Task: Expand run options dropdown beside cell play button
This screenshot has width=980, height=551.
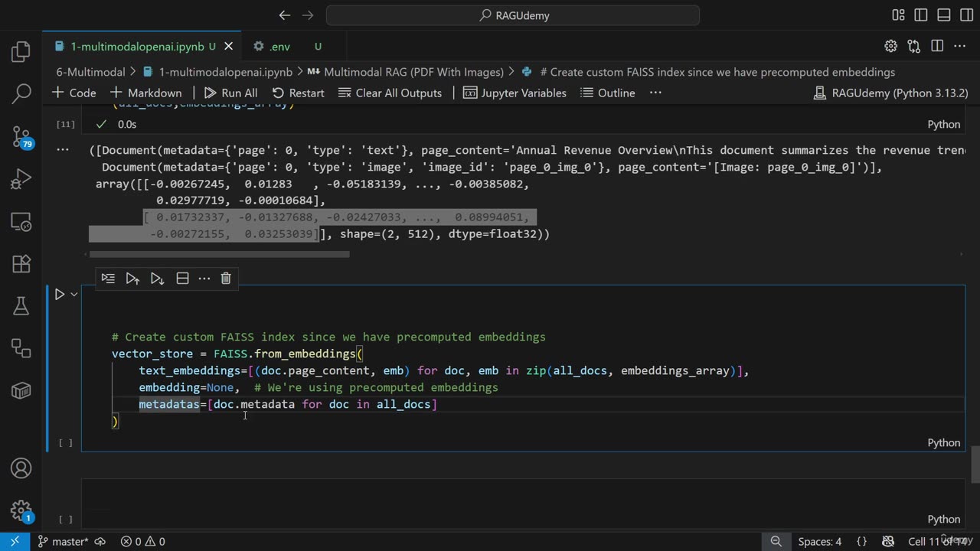Action: pyautogui.click(x=74, y=294)
